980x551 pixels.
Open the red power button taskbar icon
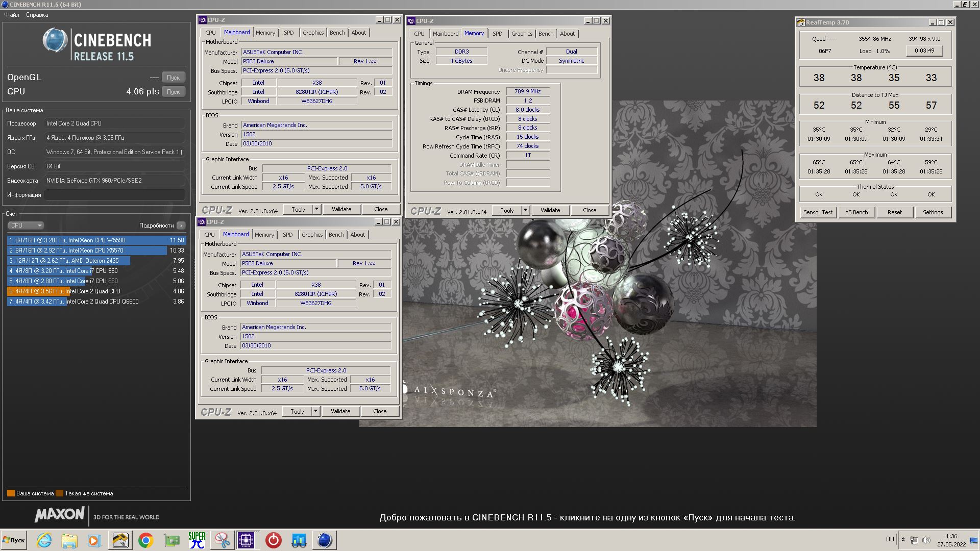point(273,540)
